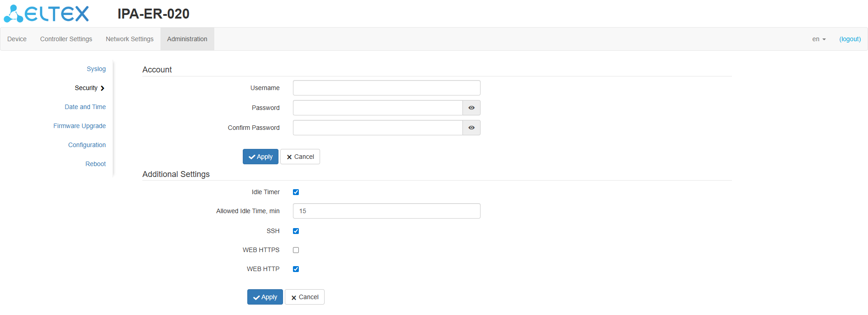Cancel the Account form changes

(x=300, y=157)
